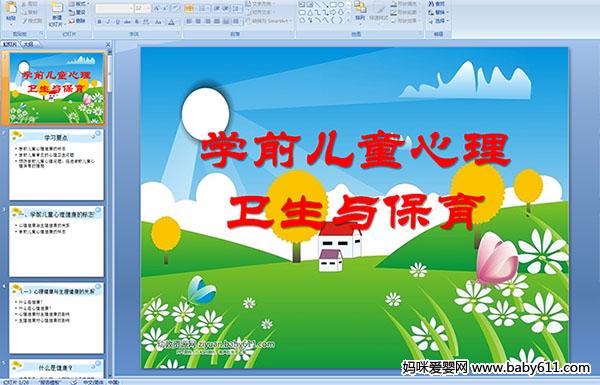Increase font size with grow font icon

[156, 8]
